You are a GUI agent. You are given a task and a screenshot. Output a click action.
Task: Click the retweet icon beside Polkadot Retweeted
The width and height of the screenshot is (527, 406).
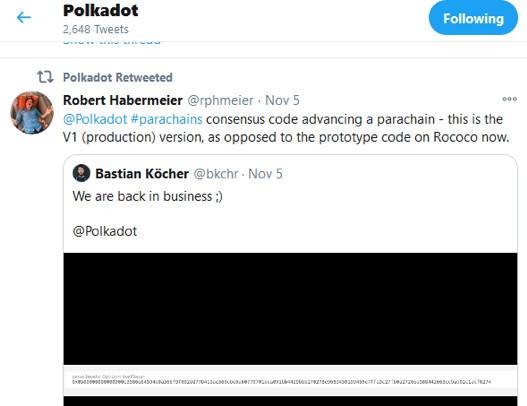(x=45, y=77)
